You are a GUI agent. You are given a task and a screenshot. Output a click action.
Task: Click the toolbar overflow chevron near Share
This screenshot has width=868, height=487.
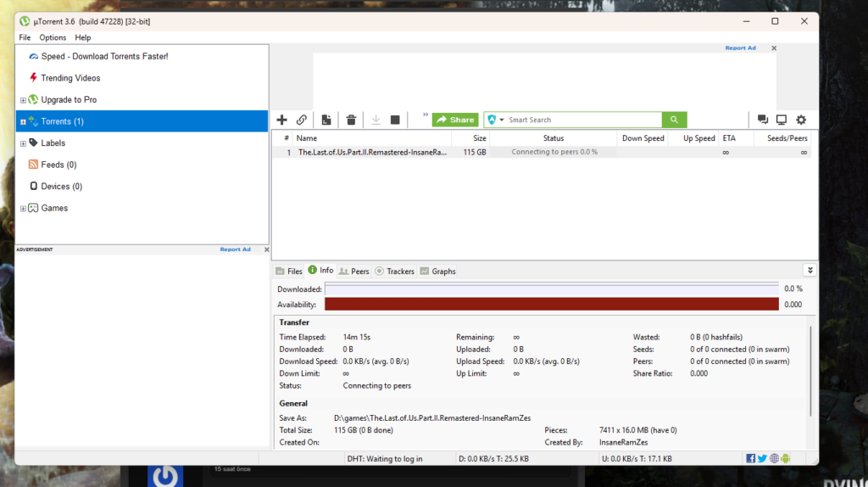coord(426,115)
